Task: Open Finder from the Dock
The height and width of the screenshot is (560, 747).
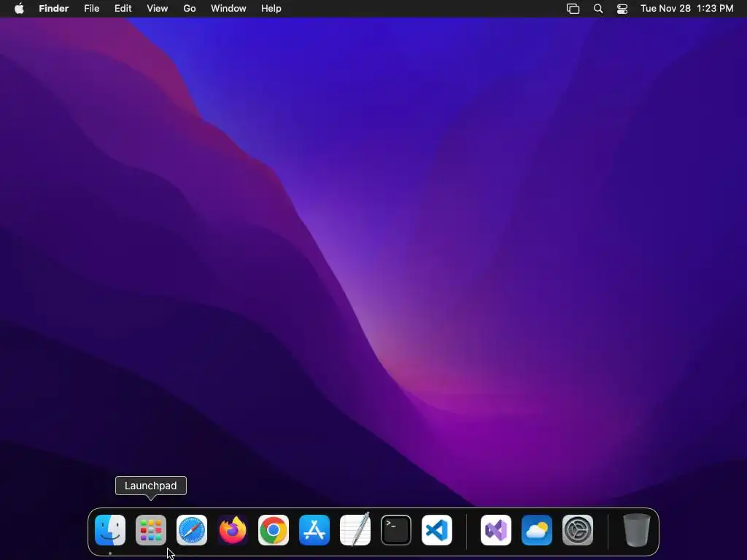Action: pyautogui.click(x=110, y=530)
